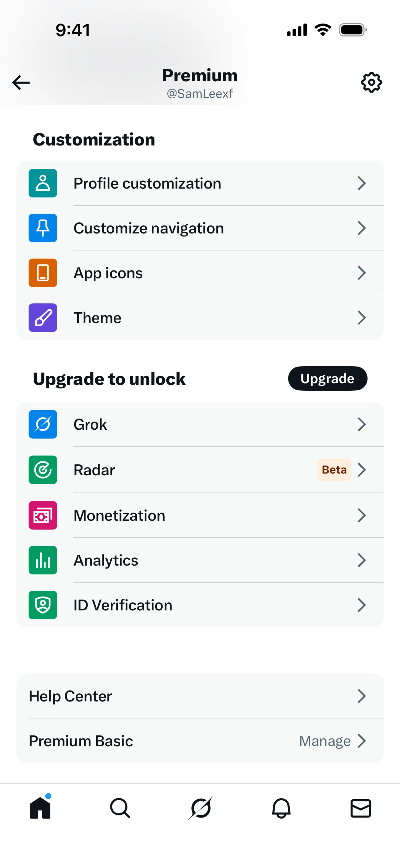400x868 pixels.
Task: Expand Profile customization chevron
Action: click(x=362, y=183)
